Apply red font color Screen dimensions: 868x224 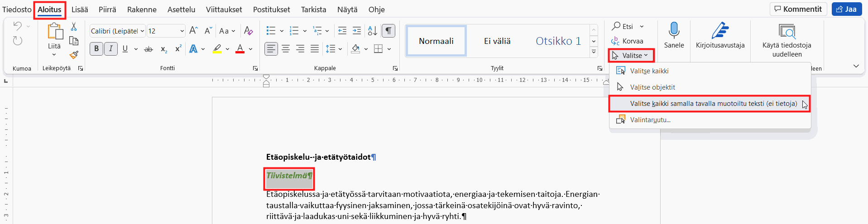[240, 49]
